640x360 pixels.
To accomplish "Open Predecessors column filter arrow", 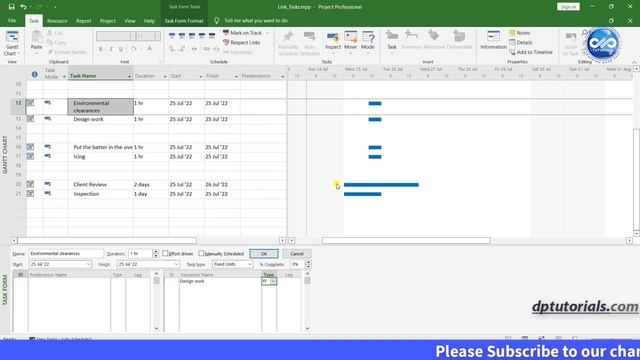I will 282,76.
